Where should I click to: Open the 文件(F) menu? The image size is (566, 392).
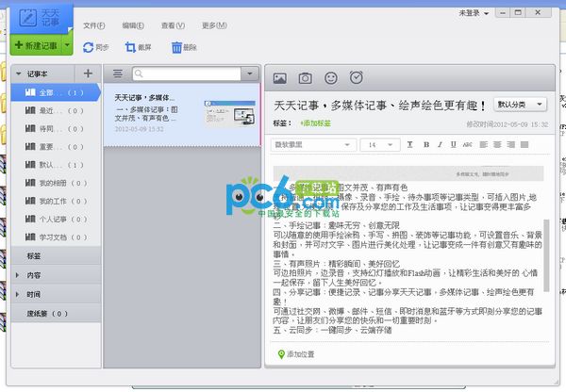click(94, 24)
